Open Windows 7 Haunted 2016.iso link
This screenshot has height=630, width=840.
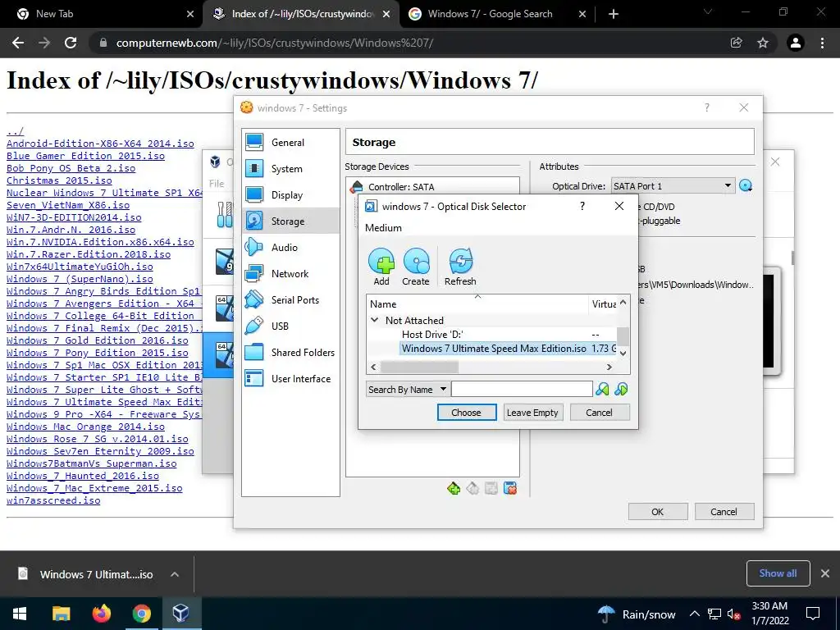pos(83,476)
